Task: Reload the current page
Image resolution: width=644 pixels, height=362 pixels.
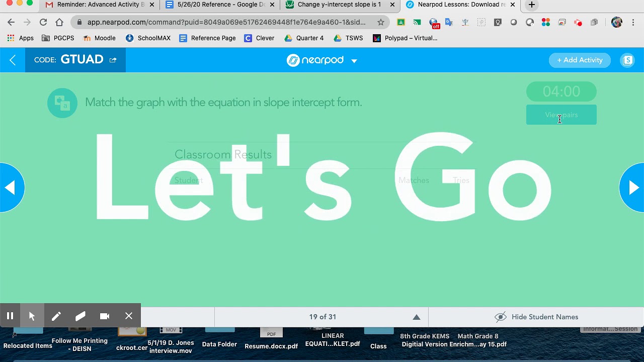Action: click(x=43, y=22)
